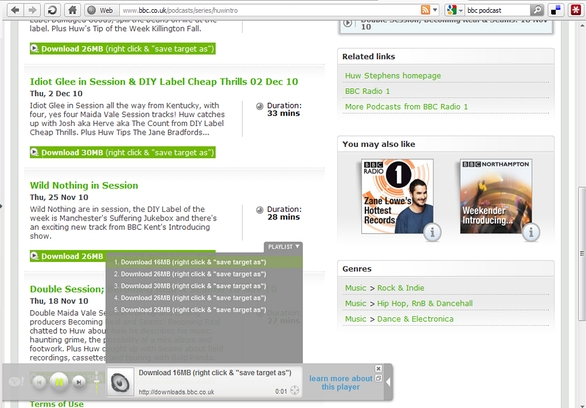Screen dimensions: 586x408
Task: Click info icon on Weekender Introducing thumbnail
Action: click(x=531, y=232)
